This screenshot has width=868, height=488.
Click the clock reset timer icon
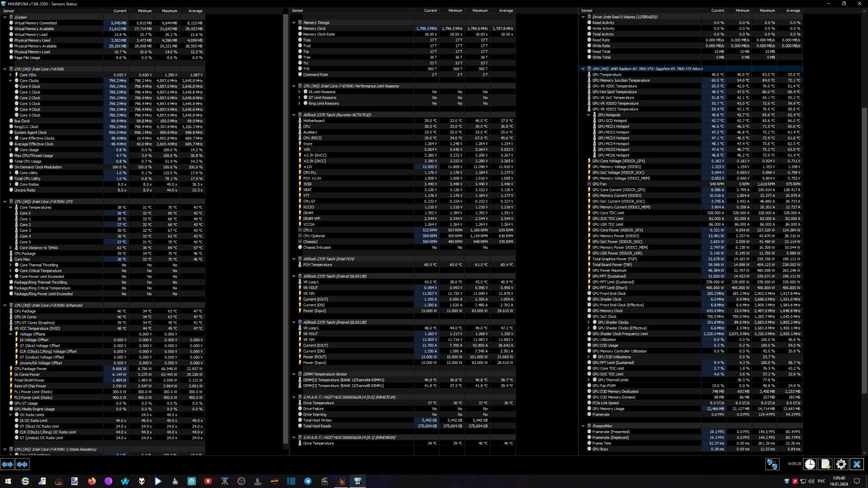809,464
